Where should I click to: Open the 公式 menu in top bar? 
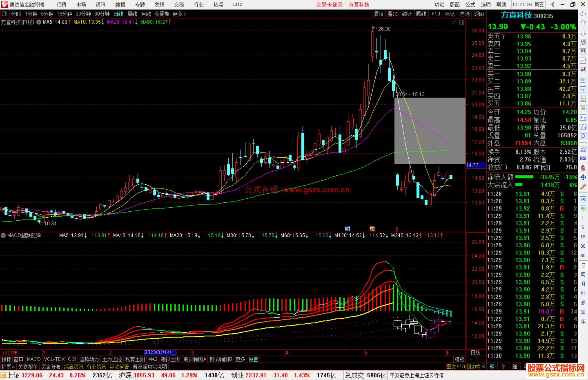tap(470, 5)
